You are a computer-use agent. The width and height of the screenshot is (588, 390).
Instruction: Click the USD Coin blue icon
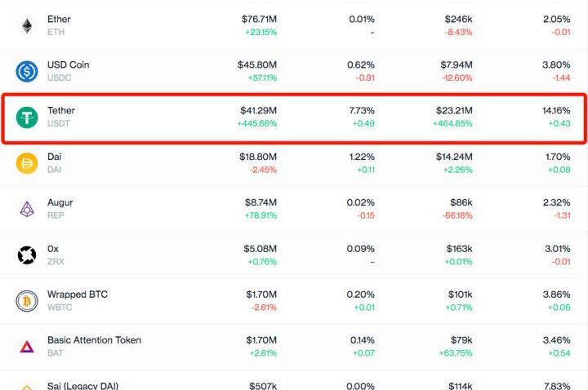pyautogui.click(x=27, y=72)
